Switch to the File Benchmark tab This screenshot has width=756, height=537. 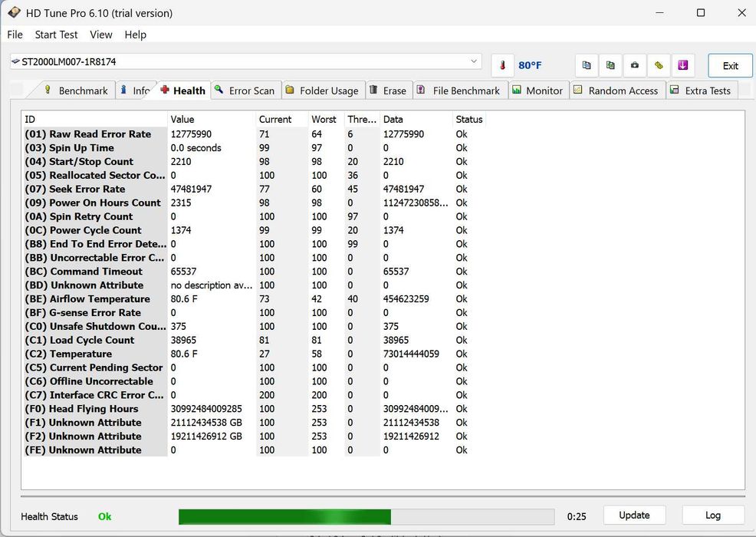pos(459,91)
